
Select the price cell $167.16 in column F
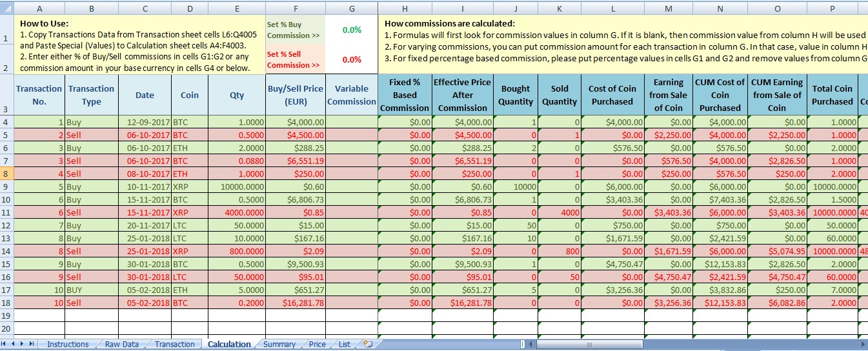pos(296,238)
